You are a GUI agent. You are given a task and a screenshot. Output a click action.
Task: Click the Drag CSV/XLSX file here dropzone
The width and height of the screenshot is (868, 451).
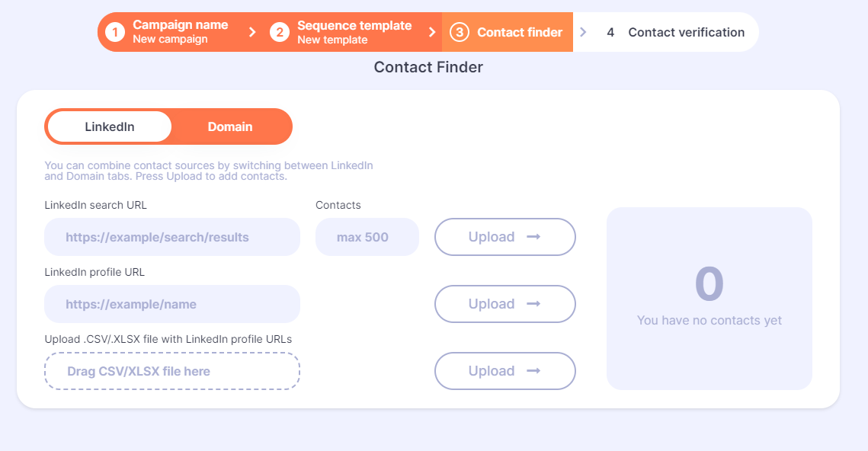(x=172, y=371)
